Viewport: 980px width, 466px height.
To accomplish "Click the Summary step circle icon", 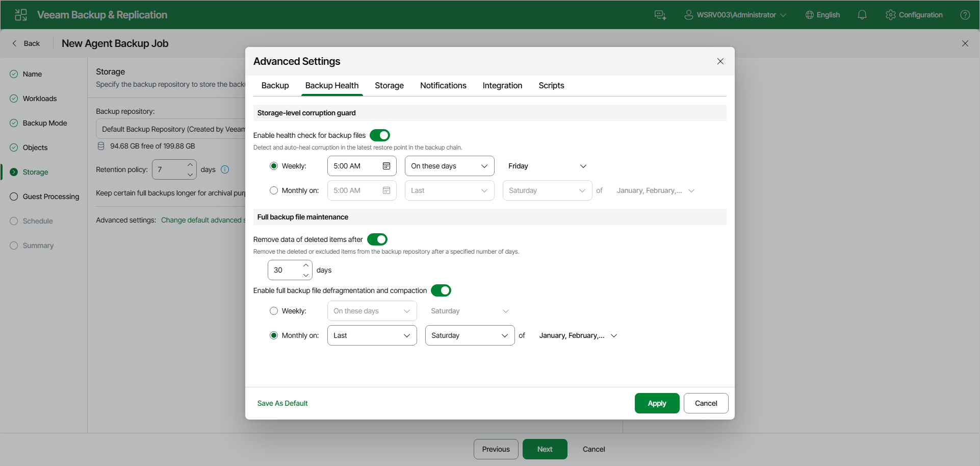I will pyautogui.click(x=14, y=246).
